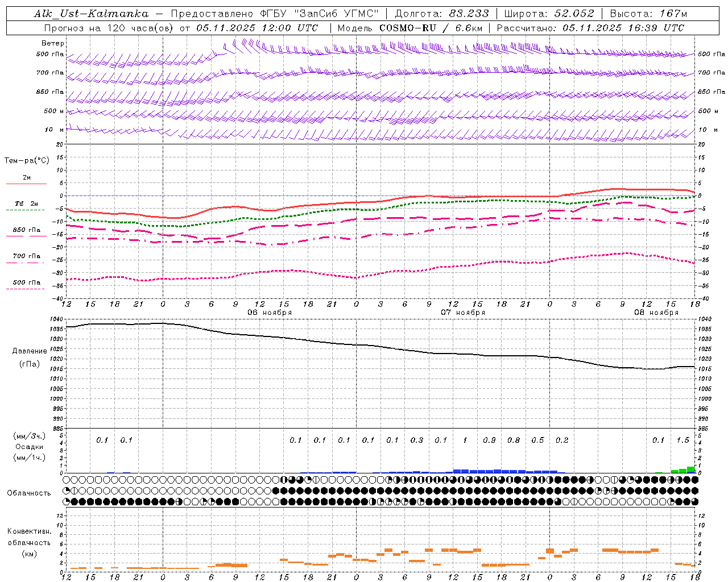The width and height of the screenshot is (728, 582).
Task: Click the green precipitation bars at chart end
Action: [x=683, y=470]
